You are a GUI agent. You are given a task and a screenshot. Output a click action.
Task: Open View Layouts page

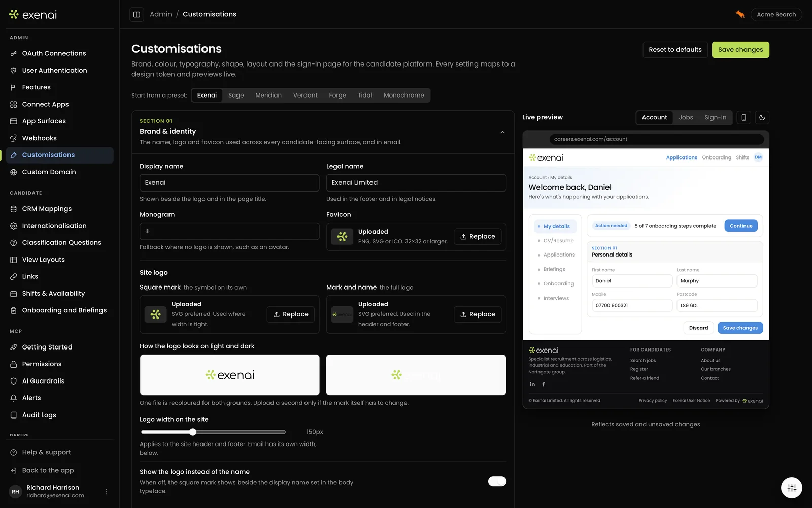pyautogui.click(x=60, y=260)
